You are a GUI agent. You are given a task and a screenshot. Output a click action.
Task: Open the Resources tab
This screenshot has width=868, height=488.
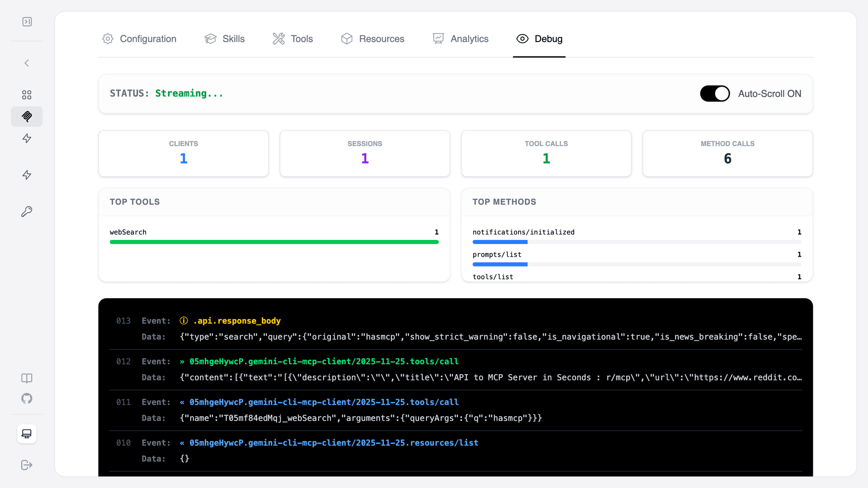point(373,39)
